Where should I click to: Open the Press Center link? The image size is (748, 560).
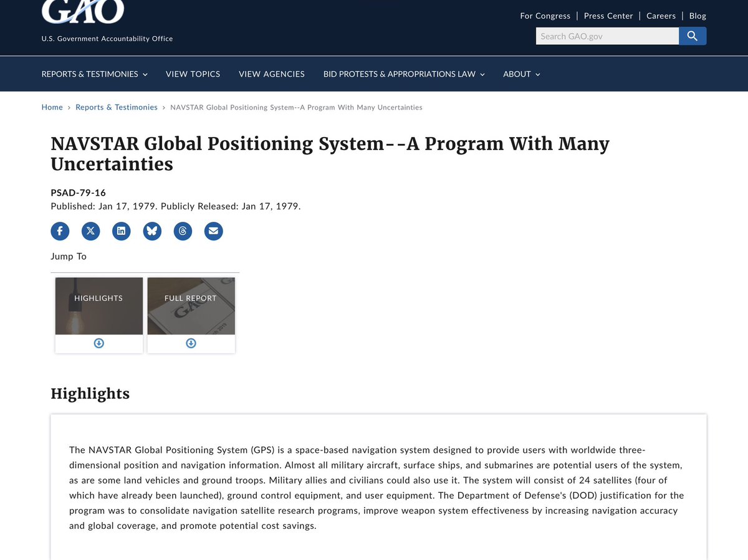pos(608,16)
